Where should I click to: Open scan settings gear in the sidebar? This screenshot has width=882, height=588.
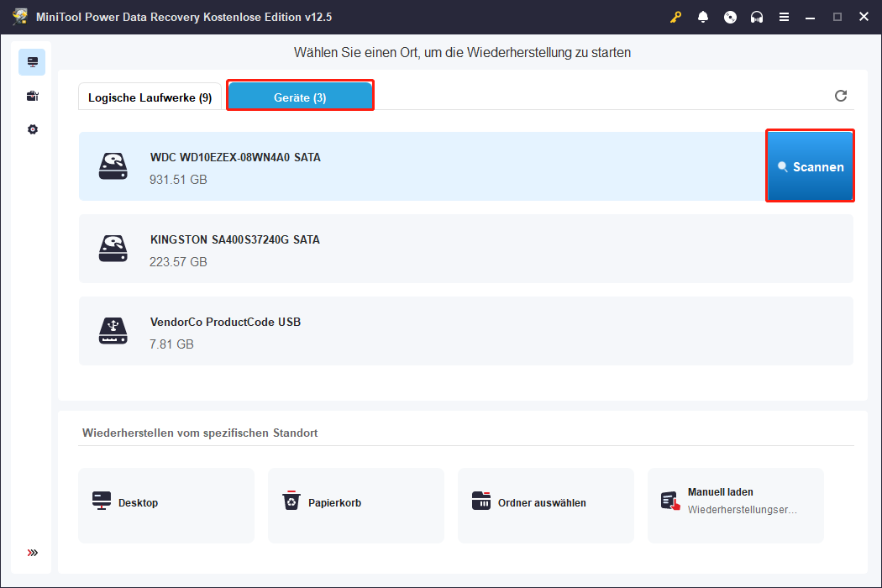pyautogui.click(x=33, y=129)
